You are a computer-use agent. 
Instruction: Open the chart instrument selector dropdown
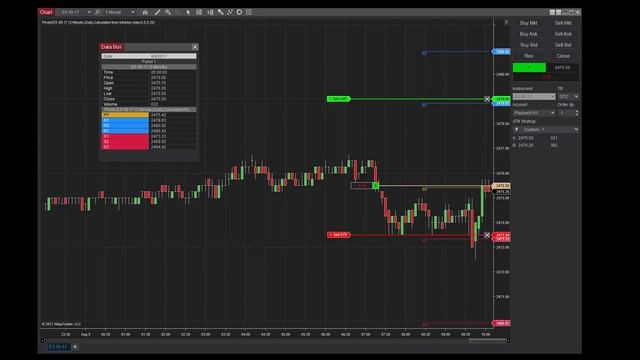pos(75,12)
